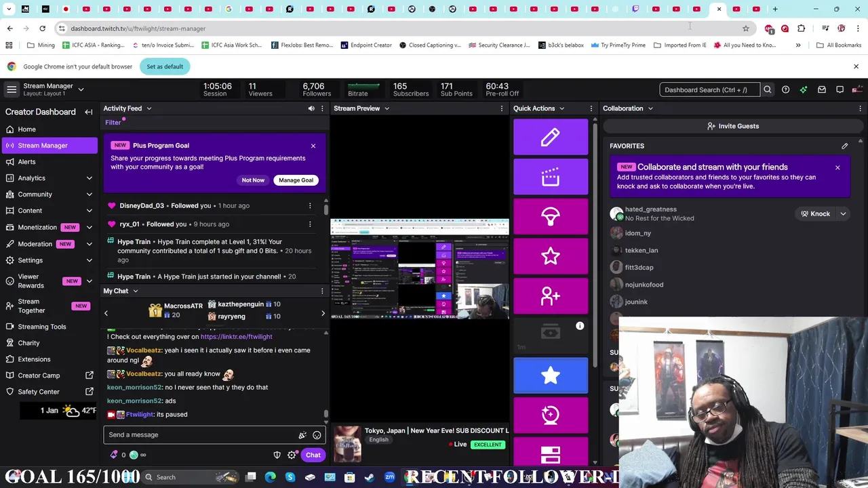Open Stream Preview panel three-dot menu
The height and width of the screenshot is (488, 868).
click(502, 108)
